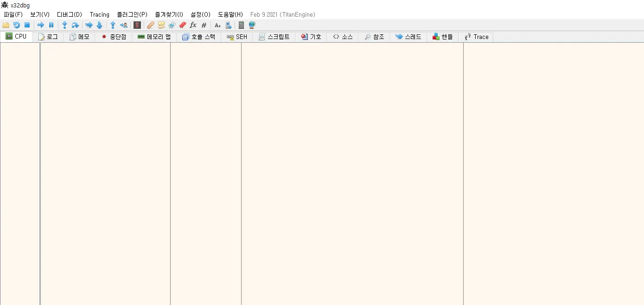Click the Run To User Code icon

point(123,25)
